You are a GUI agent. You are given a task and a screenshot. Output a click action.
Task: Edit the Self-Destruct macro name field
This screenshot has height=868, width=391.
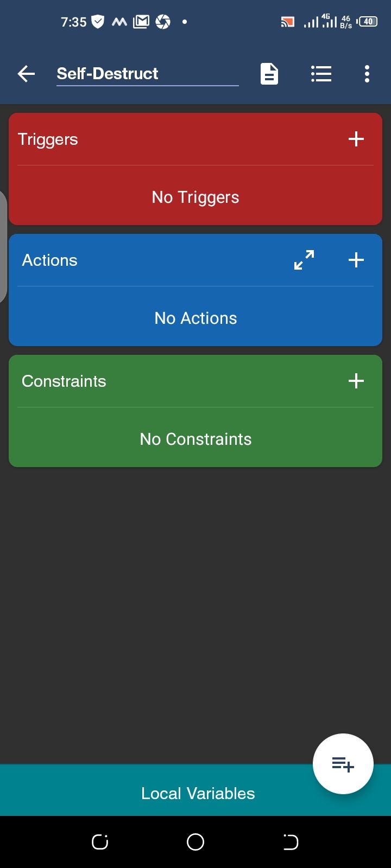click(147, 74)
